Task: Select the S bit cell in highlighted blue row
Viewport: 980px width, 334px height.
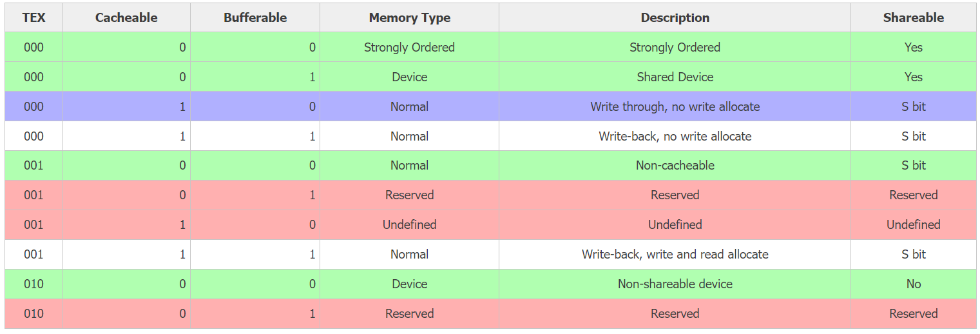Action: [x=914, y=106]
